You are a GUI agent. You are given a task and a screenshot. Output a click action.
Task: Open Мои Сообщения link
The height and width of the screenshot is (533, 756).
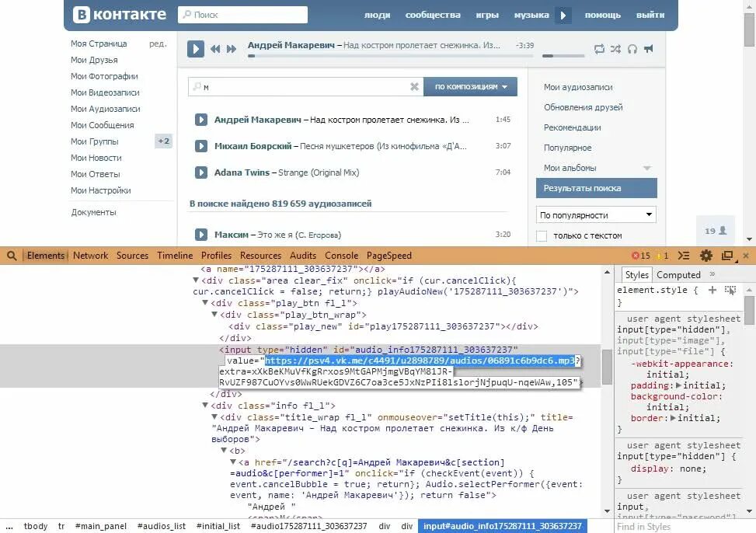103,125
